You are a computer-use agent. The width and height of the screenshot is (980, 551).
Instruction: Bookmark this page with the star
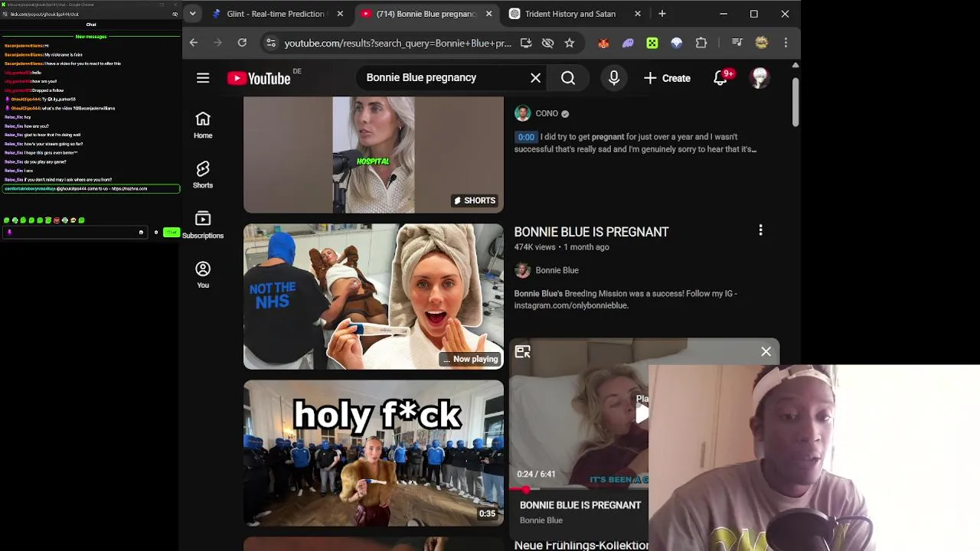[x=570, y=43]
